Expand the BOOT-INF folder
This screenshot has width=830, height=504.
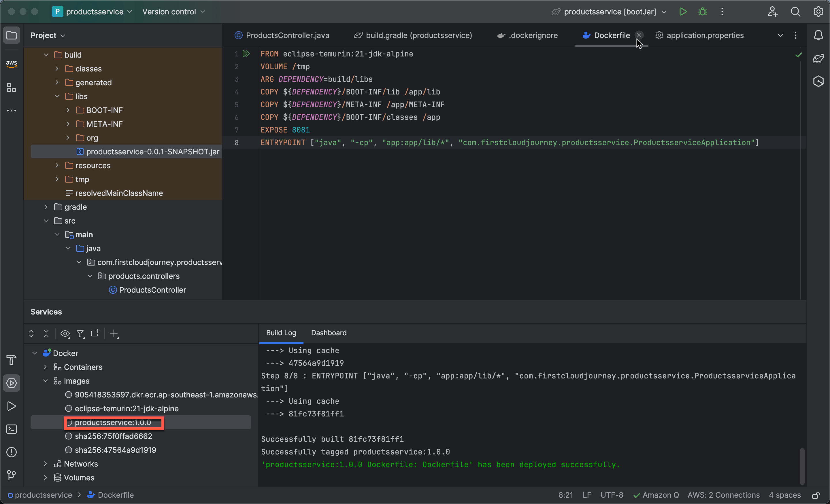[68, 110]
